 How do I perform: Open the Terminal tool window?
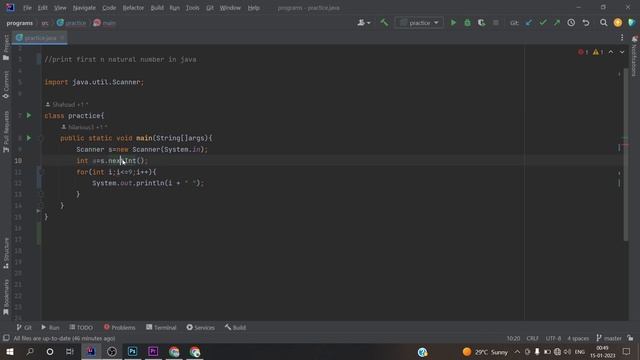(x=161, y=327)
